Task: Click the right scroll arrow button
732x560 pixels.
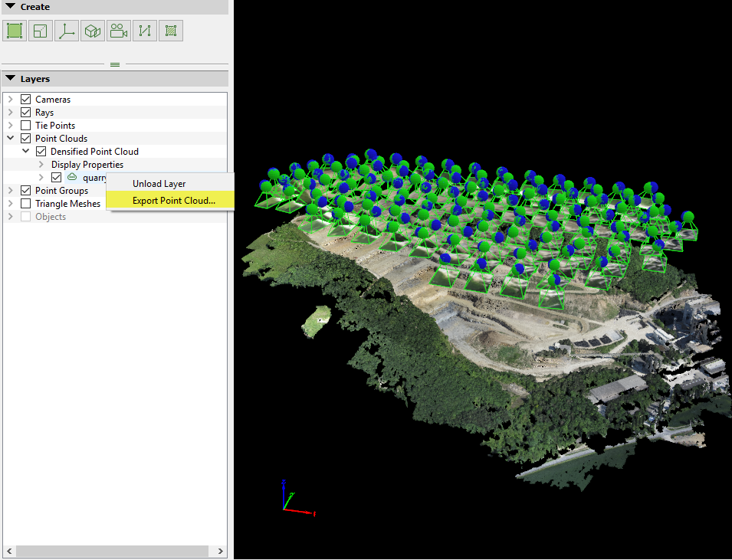Action: (x=221, y=551)
